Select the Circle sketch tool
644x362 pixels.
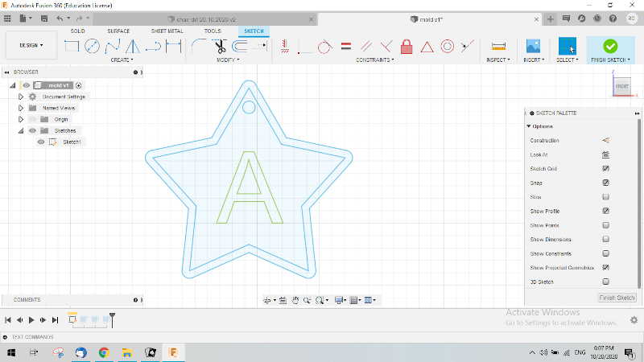click(92, 47)
